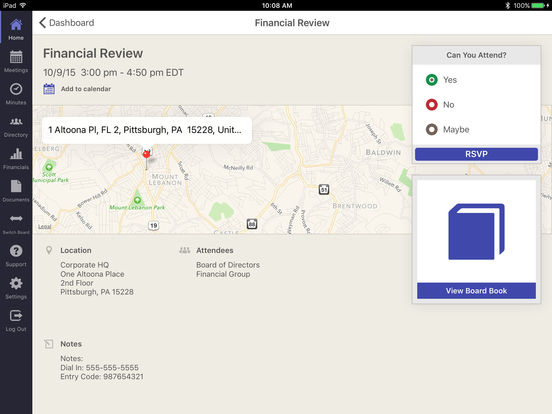Tap the Pittsburgh, PA 15228 line

tap(97, 292)
